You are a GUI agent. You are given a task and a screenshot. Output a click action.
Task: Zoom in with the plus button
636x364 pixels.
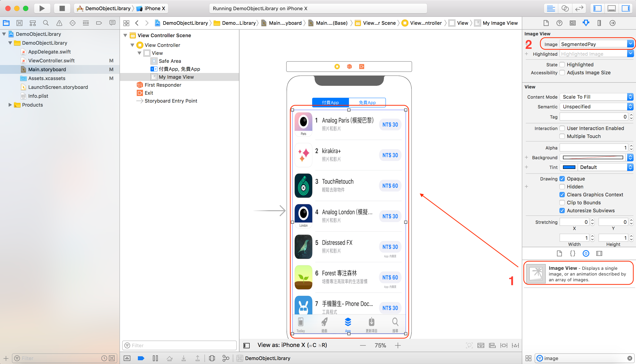coord(398,345)
